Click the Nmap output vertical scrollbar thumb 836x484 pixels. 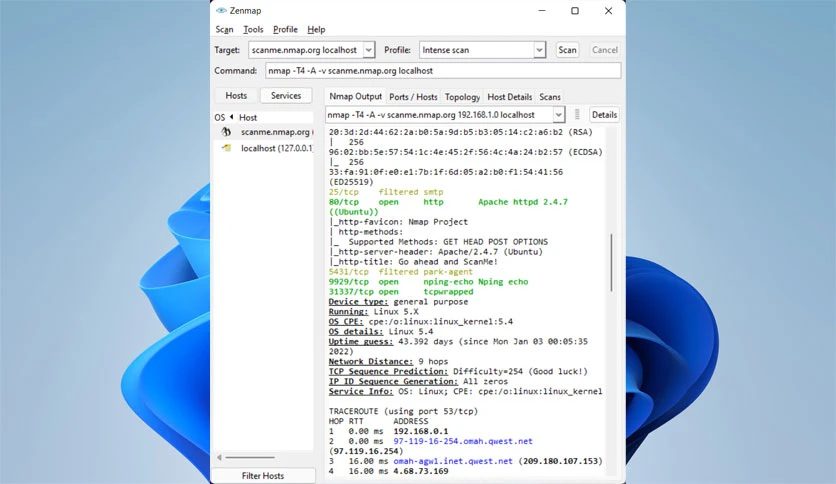(x=611, y=262)
